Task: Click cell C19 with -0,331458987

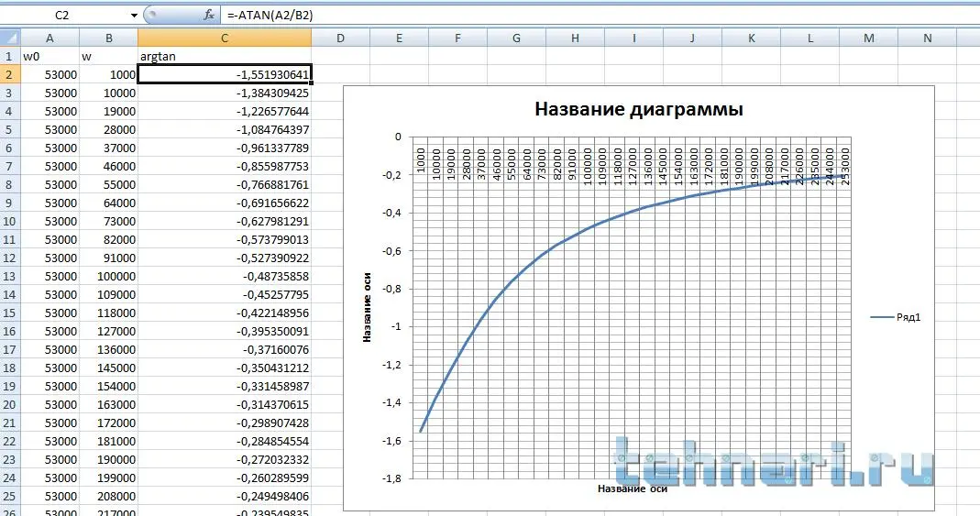Action: coord(225,386)
